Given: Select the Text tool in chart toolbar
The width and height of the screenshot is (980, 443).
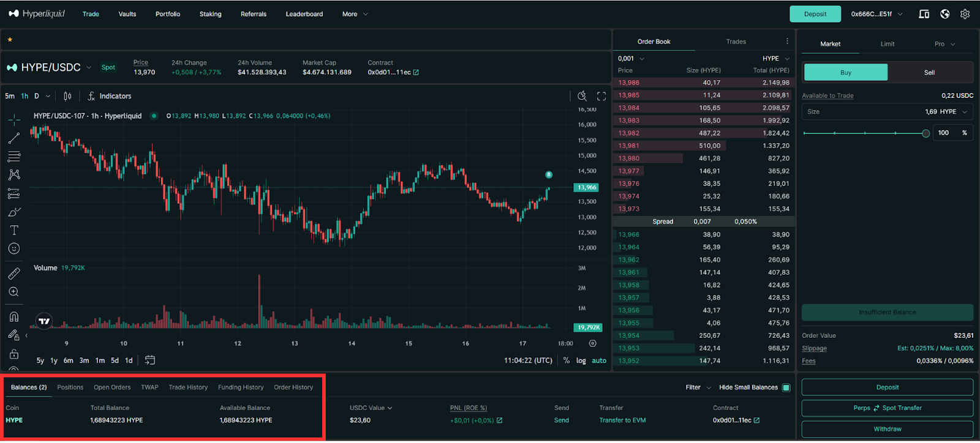Looking at the screenshot, I should point(14,230).
